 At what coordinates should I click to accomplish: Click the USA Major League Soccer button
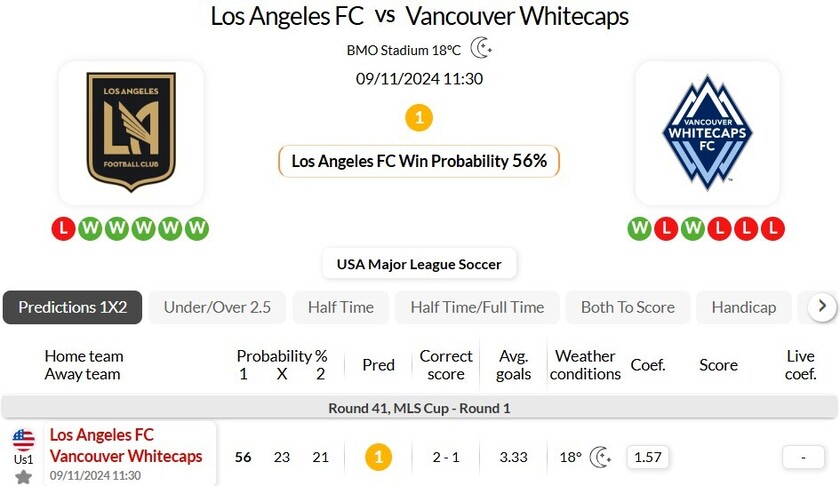[x=419, y=264]
